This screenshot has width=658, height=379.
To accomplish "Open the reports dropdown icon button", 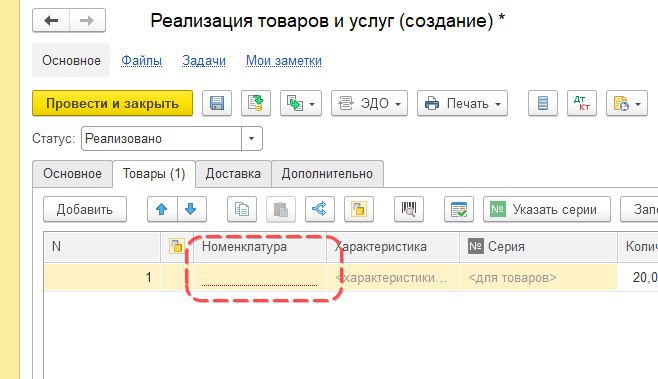I will click(627, 103).
